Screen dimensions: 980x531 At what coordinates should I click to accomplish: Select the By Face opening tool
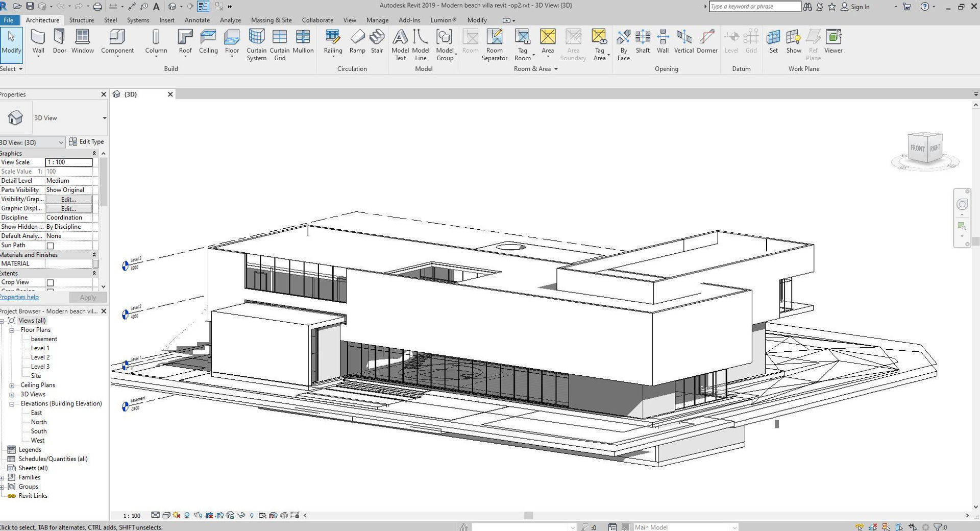point(623,45)
